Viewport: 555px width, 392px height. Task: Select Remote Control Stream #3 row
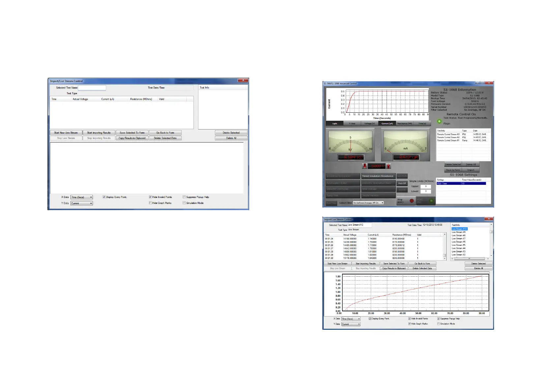coord(463,134)
